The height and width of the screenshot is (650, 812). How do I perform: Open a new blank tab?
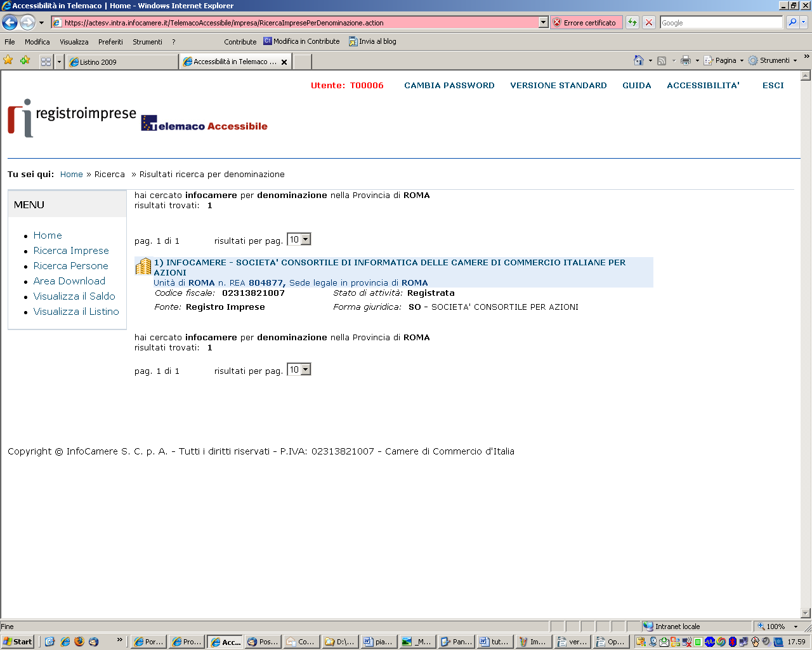click(303, 62)
